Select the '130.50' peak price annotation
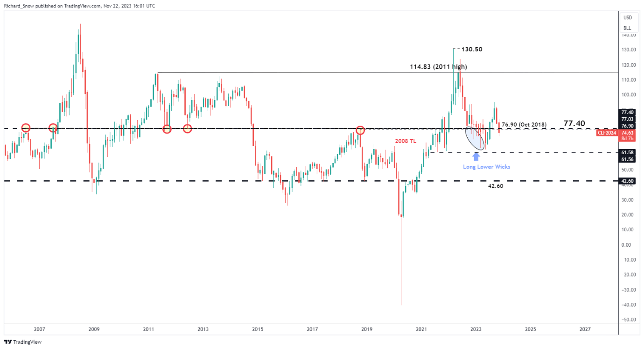644x349 pixels. point(471,49)
